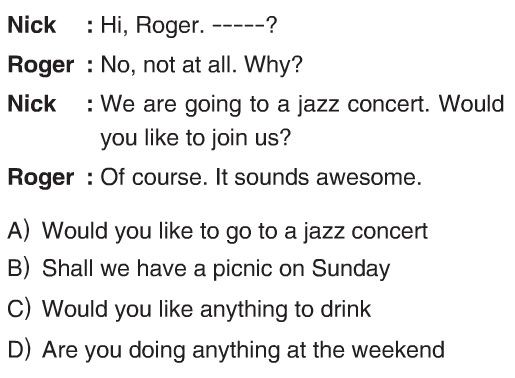Click the word "Sunday" in option B
This screenshot has height=378, width=515.
(351, 269)
